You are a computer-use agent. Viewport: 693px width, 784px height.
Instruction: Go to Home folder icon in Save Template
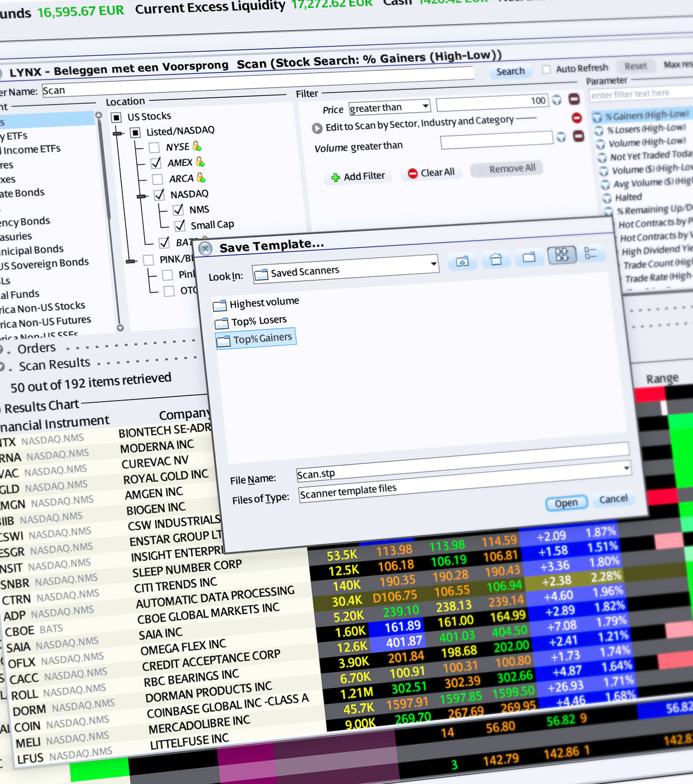(x=496, y=259)
